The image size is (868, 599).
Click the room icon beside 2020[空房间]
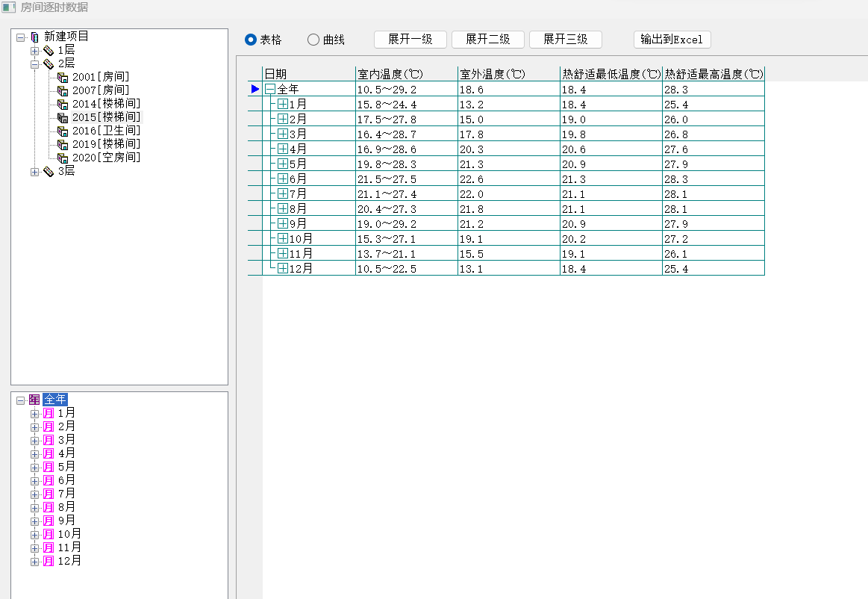click(x=63, y=158)
